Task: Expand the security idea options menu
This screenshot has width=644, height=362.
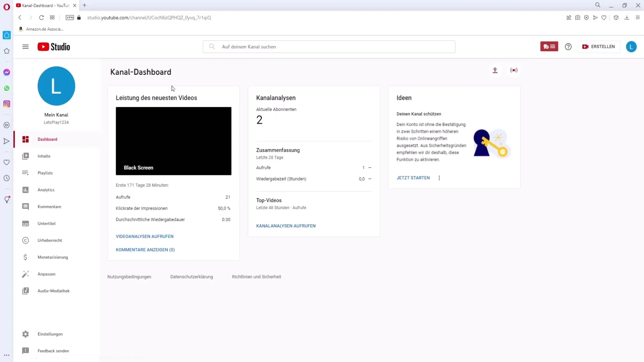Action: tap(439, 178)
